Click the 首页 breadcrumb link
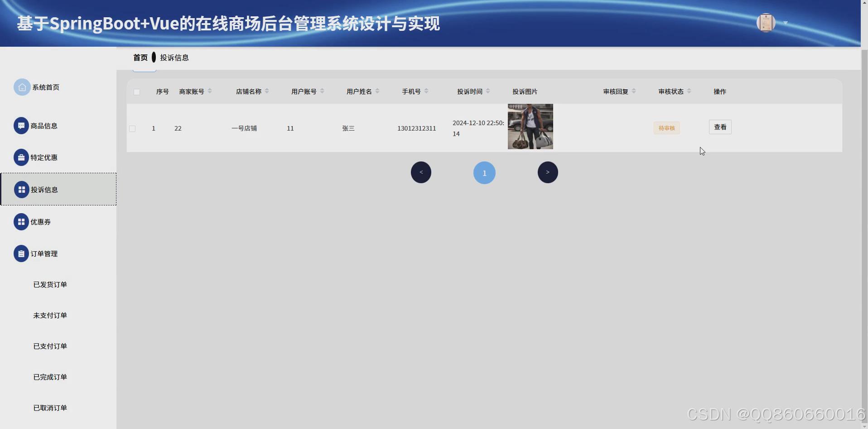The width and height of the screenshot is (868, 429). 140,57
